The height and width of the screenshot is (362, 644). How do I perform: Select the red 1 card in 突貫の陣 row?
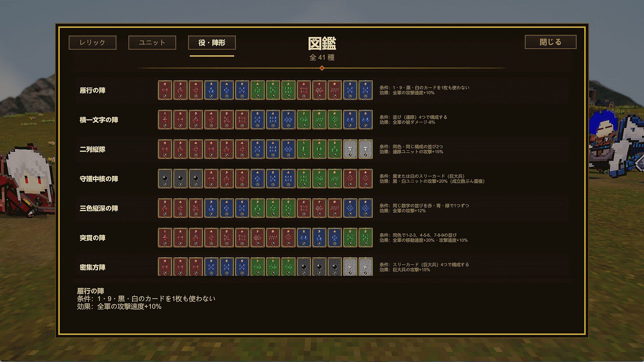[165, 238]
